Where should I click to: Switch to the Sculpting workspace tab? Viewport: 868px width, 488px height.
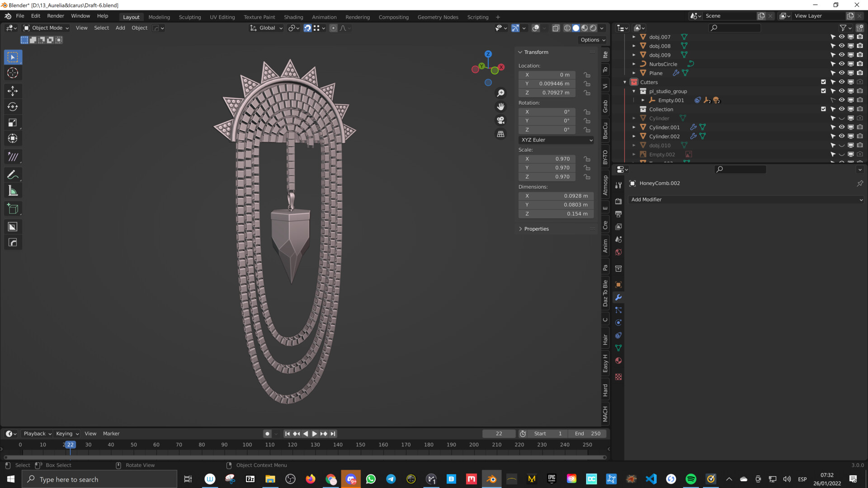pyautogui.click(x=189, y=17)
